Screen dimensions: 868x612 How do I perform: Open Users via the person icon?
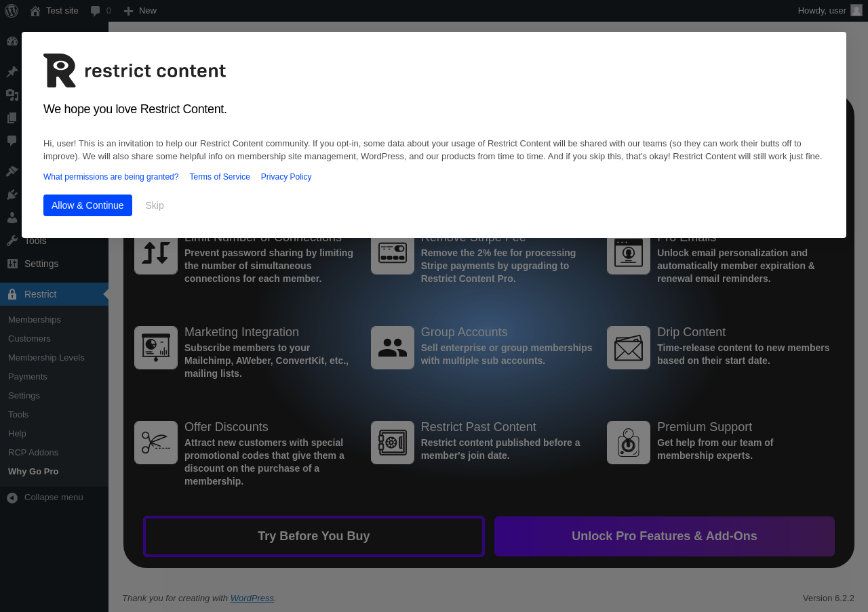(12, 218)
